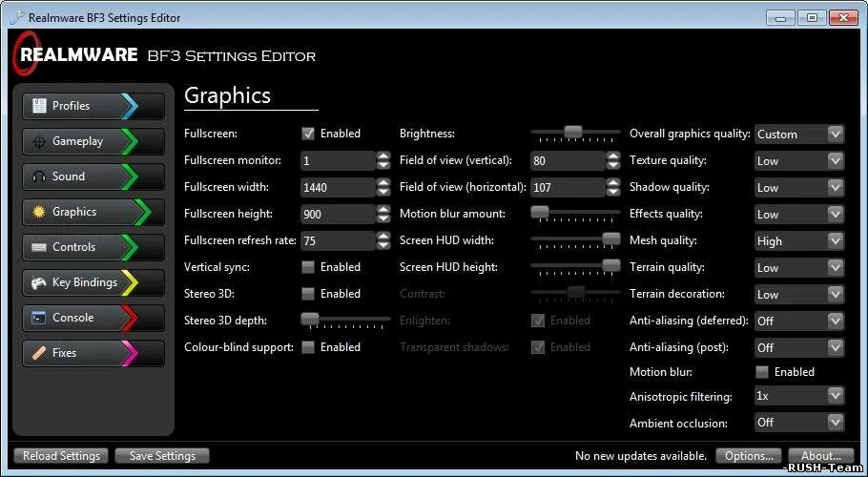Click the Brightness slider handle

tap(573, 132)
